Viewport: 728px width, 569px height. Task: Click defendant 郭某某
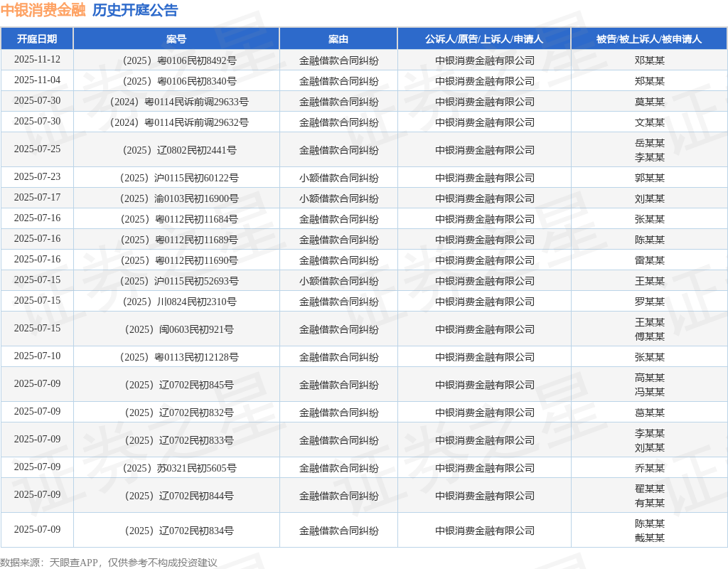pos(650,178)
